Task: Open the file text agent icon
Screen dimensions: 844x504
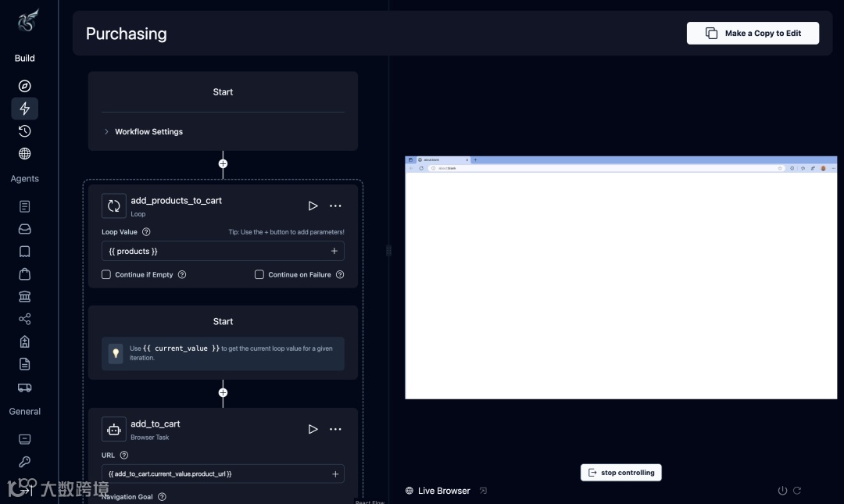Action: pyautogui.click(x=24, y=365)
